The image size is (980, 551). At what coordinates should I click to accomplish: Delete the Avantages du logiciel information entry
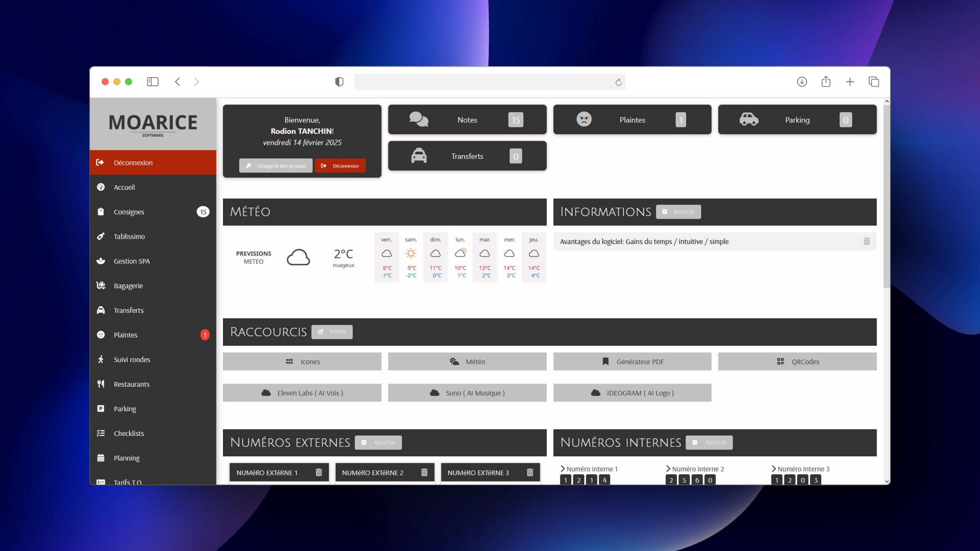click(x=867, y=241)
